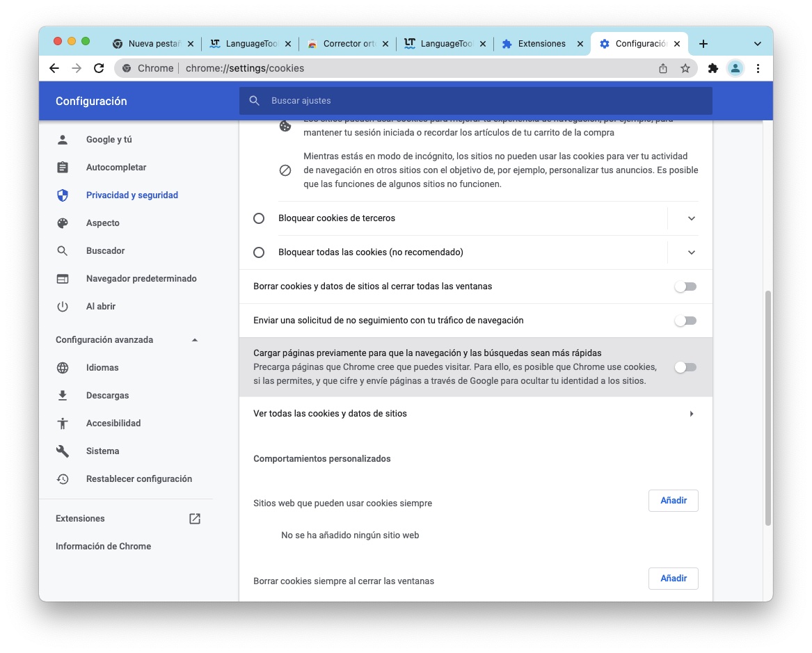Open Chrome's three-dot menu
812x653 pixels.
[x=758, y=68]
